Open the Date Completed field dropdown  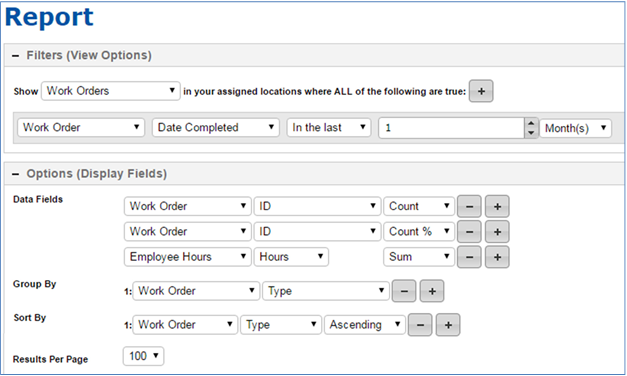click(216, 128)
